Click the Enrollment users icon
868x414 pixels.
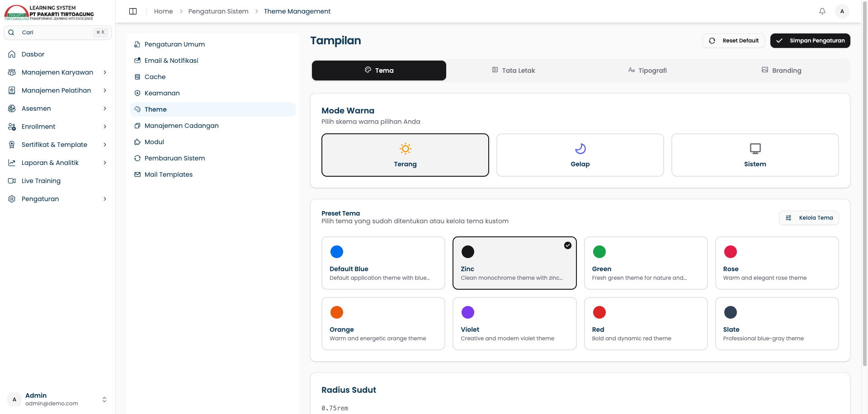coord(12,127)
